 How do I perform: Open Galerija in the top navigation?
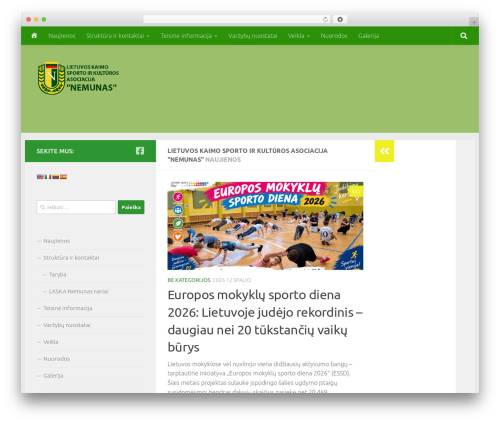pos(368,36)
